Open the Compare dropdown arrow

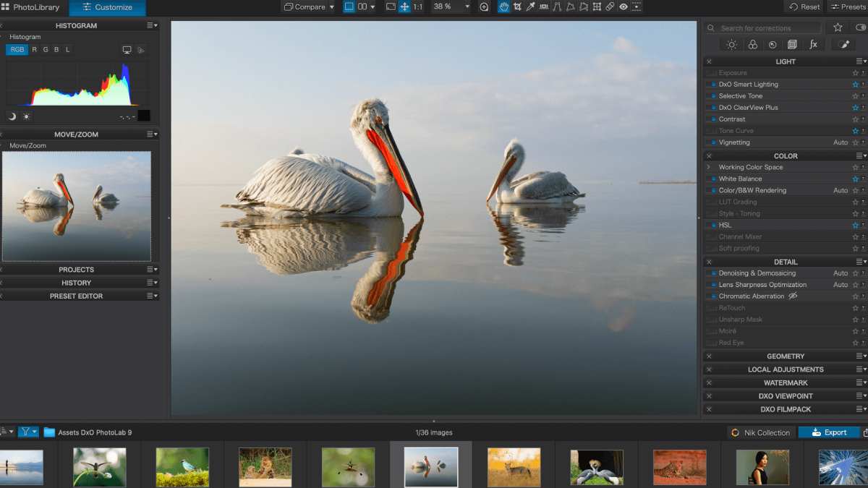332,7
